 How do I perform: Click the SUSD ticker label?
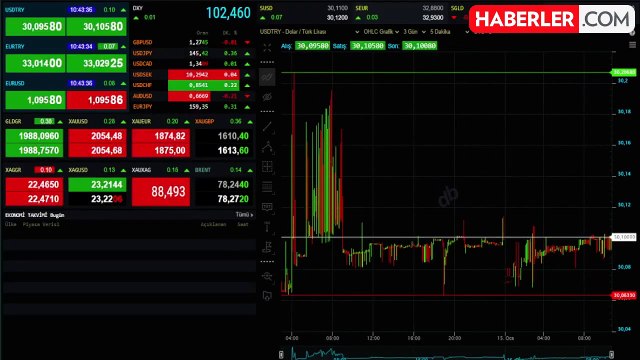266,8
